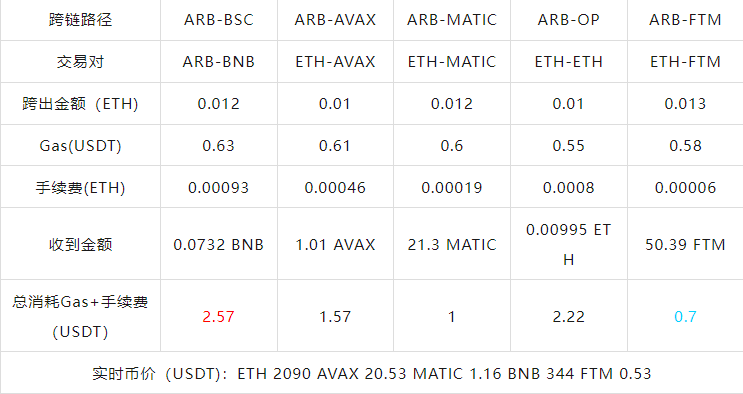The height and width of the screenshot is (394, 743).
Task: Select the ARB-AVAX route header cell
Action: [x=335, y=20]
